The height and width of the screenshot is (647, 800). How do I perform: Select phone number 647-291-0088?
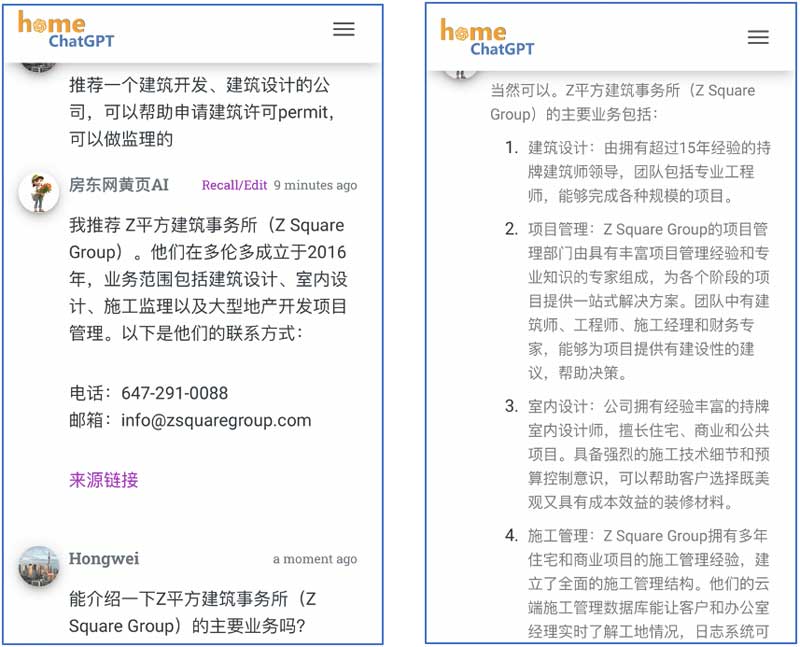[x=174, y=393]
